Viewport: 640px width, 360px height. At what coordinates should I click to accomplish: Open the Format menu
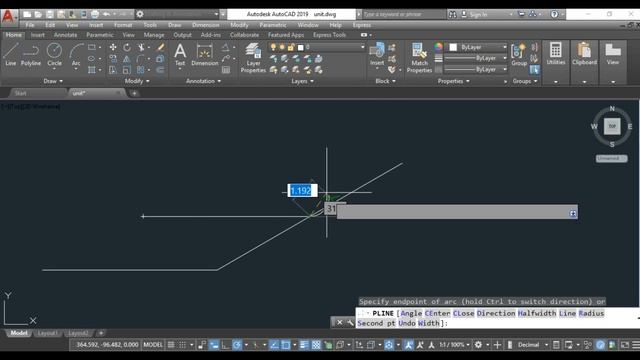click(123, 25)
